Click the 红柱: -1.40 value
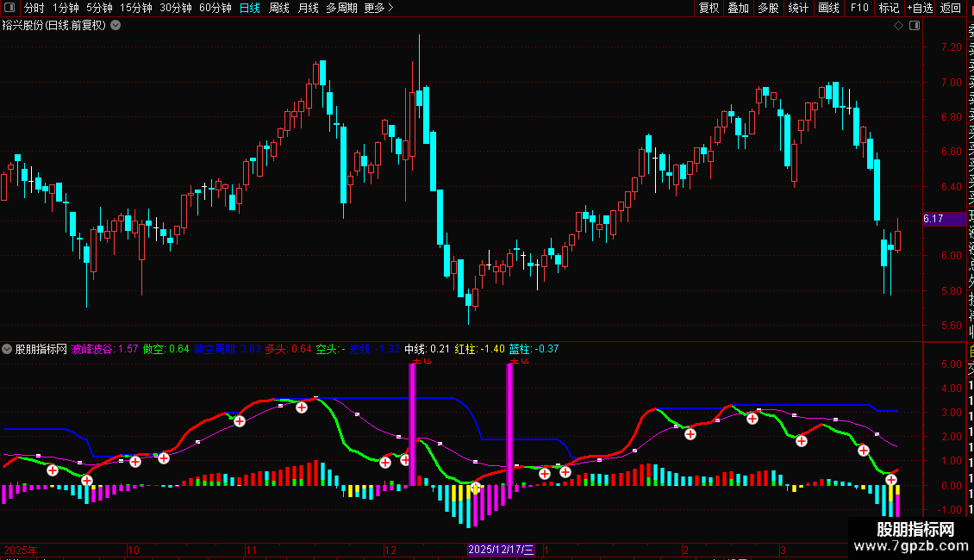 pos(479,349)
